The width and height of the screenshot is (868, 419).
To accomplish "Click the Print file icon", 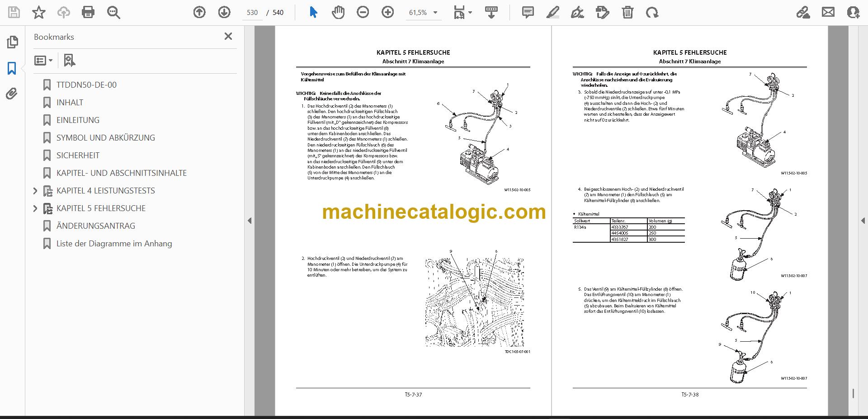I will [88, 12].
